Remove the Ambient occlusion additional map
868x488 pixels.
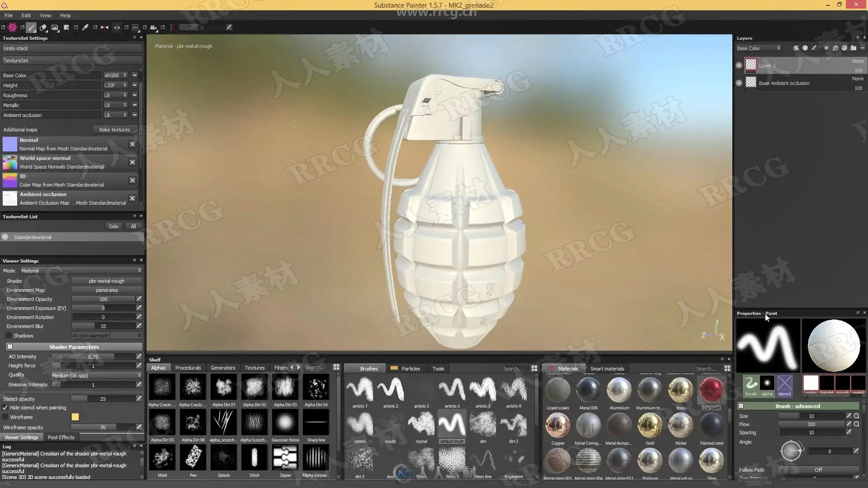132,198
